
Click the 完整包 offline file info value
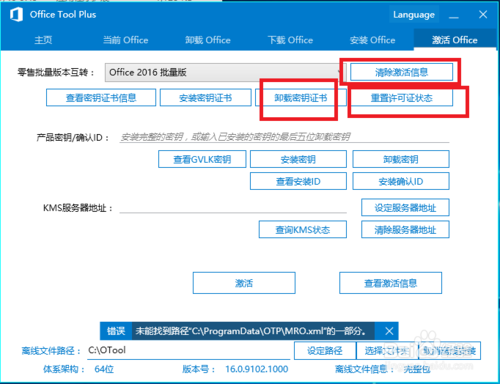[417, 369]
